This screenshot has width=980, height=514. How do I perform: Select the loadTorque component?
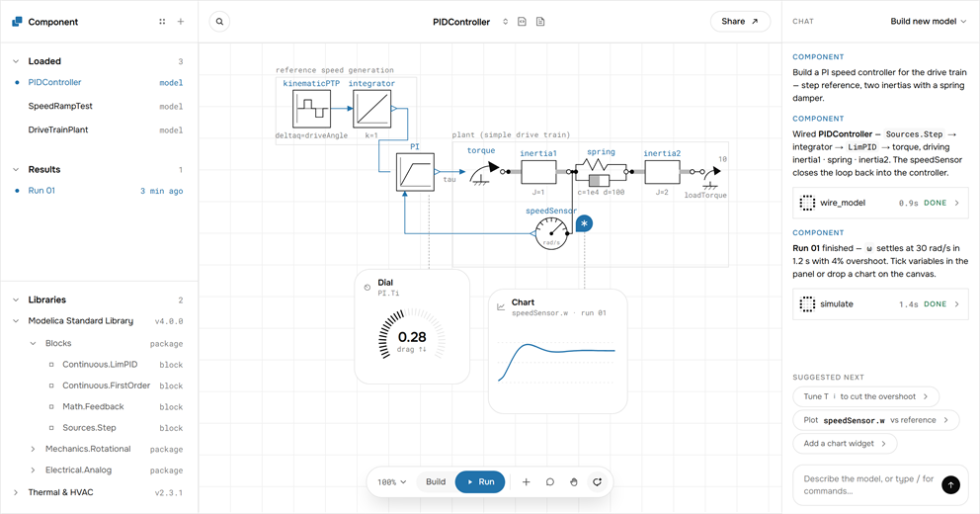[x=710, y=177]
